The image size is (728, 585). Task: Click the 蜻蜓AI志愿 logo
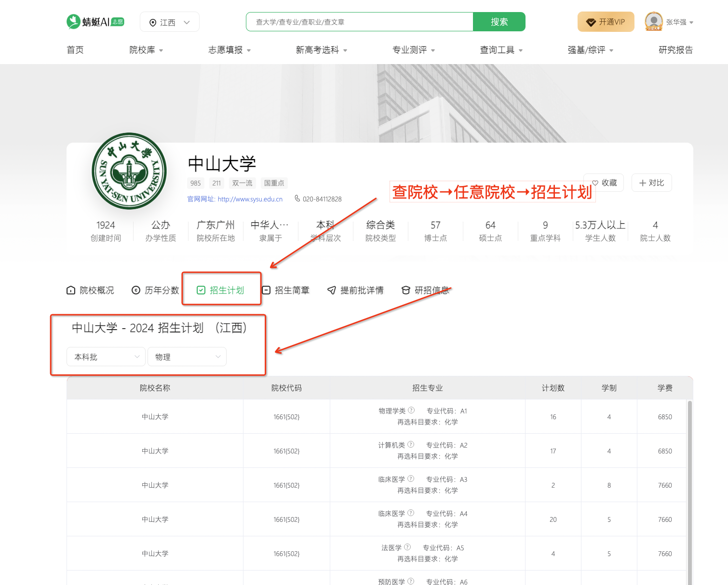95,22
